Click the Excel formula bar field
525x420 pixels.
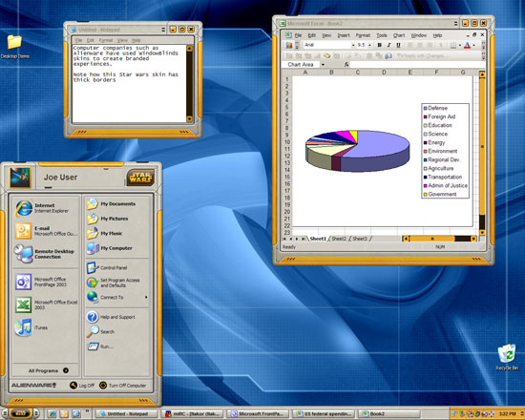tap(417, 64)
